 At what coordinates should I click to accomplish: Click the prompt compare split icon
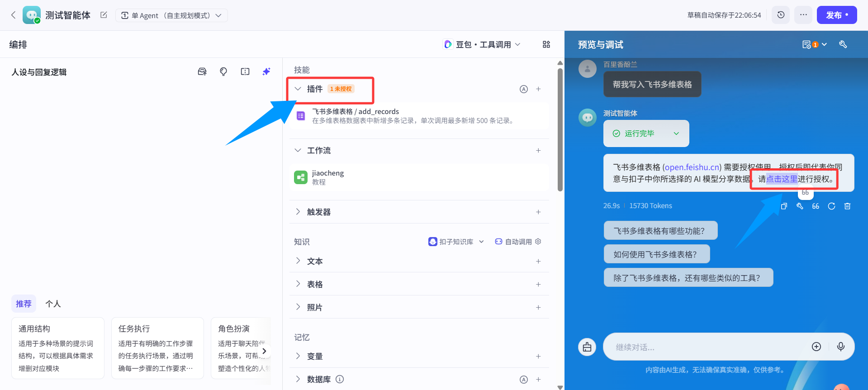tap(245, 71)
